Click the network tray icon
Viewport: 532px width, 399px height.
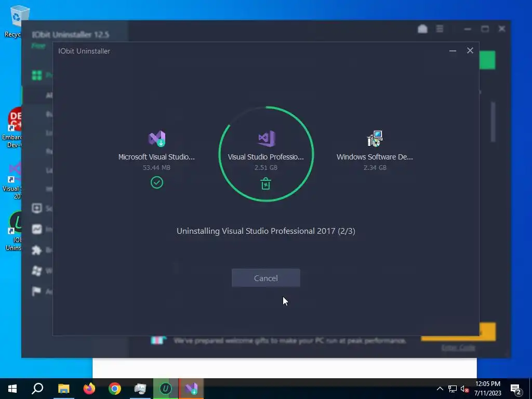click(x=453, y=389)
